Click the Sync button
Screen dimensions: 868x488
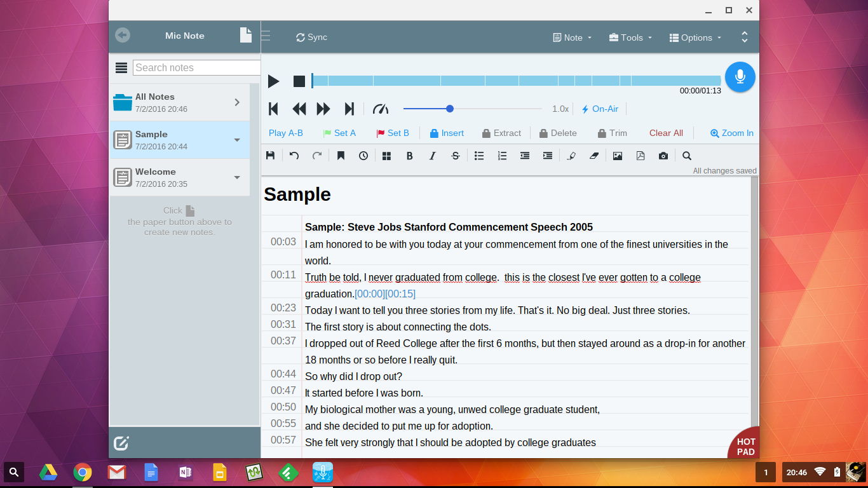pos(311,37)
